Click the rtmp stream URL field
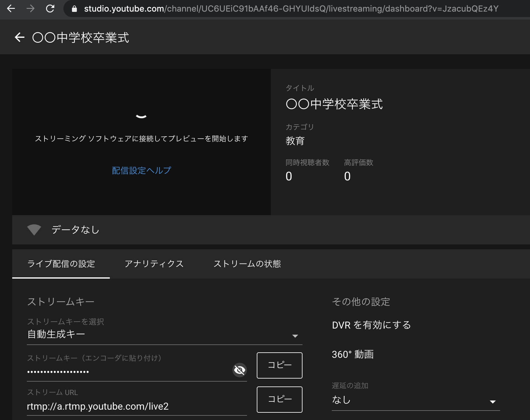Viewport: 530px width, 420px height. pos(137,406)
